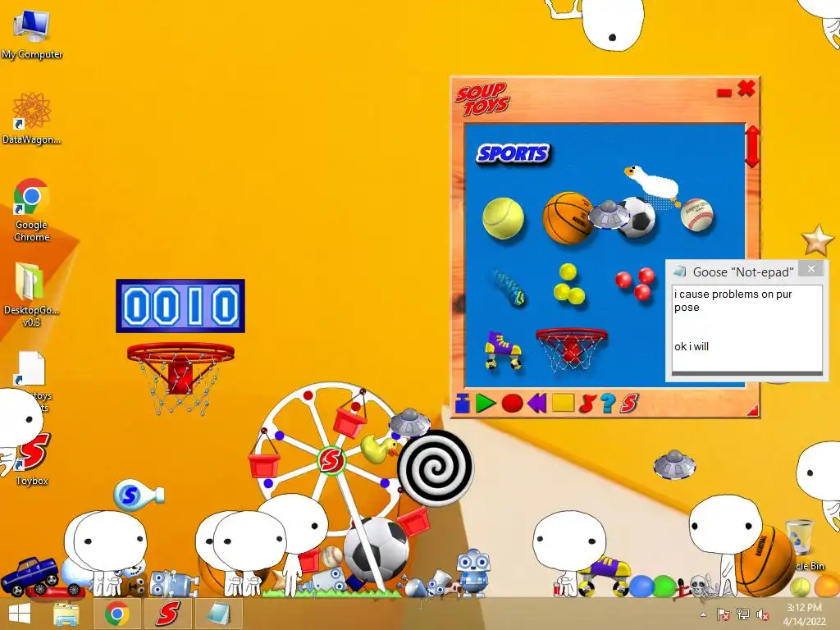Click the 0010 scoreboard on desktop

[180, 306]
